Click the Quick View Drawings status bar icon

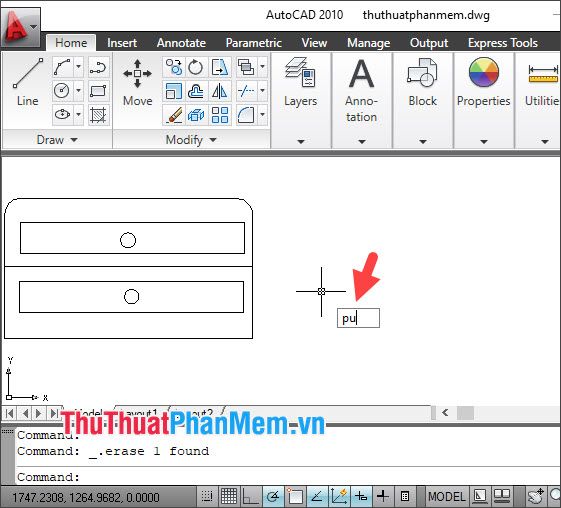pyautogui.click(x=502, y=496)
